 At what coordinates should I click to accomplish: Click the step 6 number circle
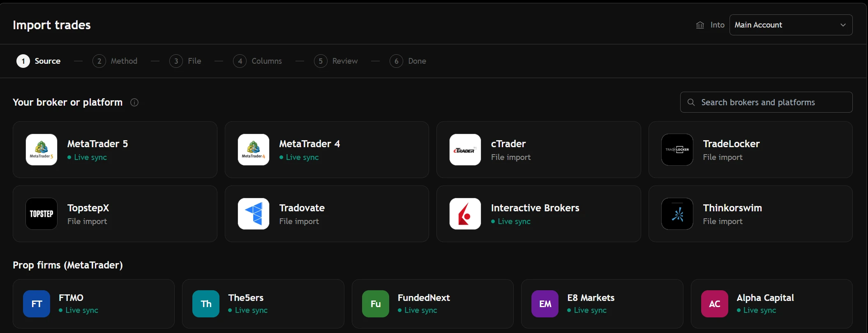396,61
